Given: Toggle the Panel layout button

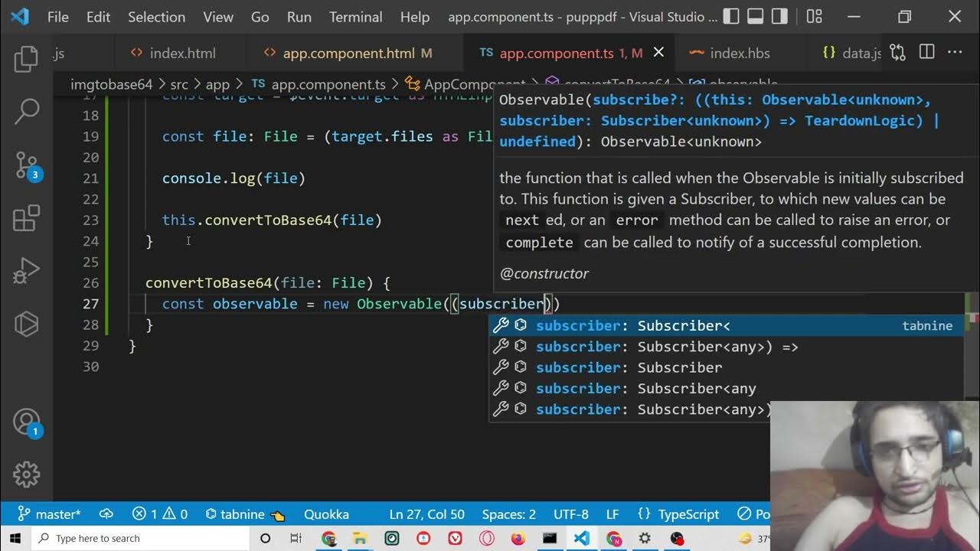Looking at the screenshot, I should point(756,16).
